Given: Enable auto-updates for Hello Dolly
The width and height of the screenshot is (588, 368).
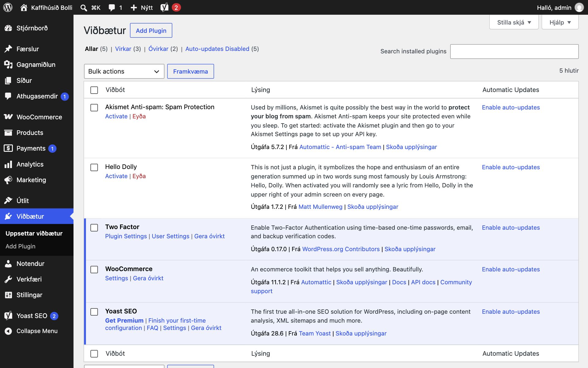Looking at the screenshot, I should [x=511, y=167].
